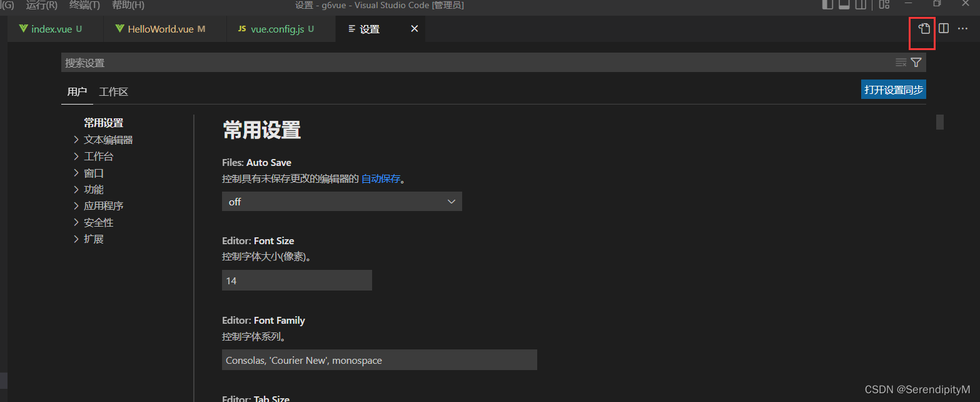Open Customize Layout icon
The height and width of the screenshot is (402, 980).
click(884, 5)
